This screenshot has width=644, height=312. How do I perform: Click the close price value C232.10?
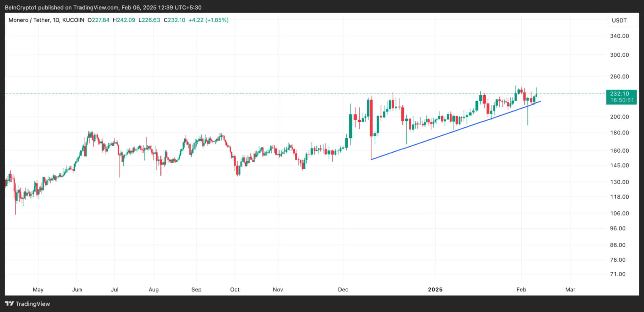tap(175, 20)
